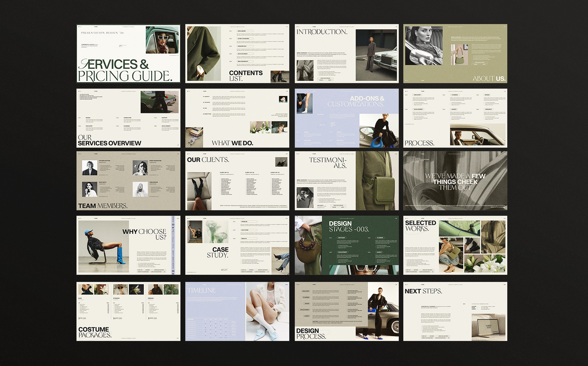This screenshot has height=366, width=588.
Task: Select the Process slide thumbnail
Action: coord(455,118)
